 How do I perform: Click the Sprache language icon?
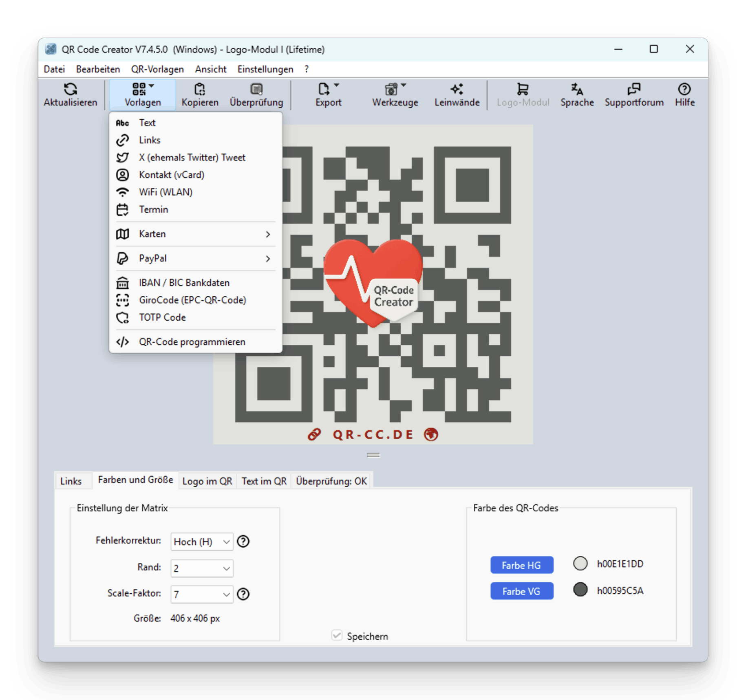pyautogui.click(x=576, y=89)
